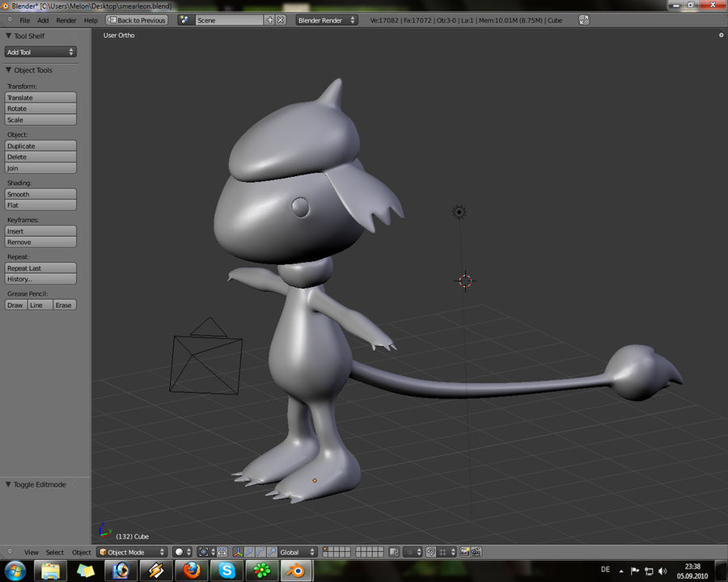Viewport: 728px width, 582px height.
Task: Open ICQ flower icon in taskbar
Action: tap(262, 571)
